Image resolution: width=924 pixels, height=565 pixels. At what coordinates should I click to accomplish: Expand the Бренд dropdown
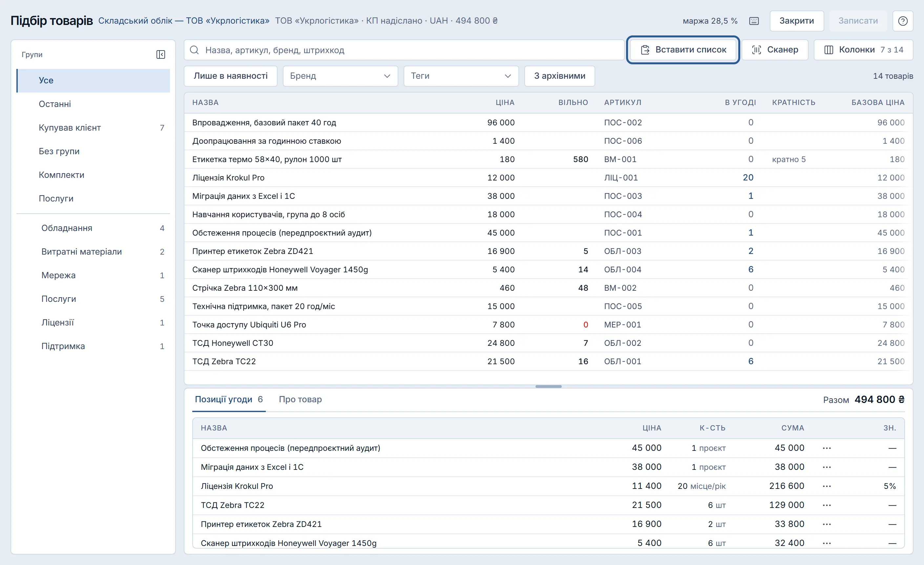pos(340,76)
